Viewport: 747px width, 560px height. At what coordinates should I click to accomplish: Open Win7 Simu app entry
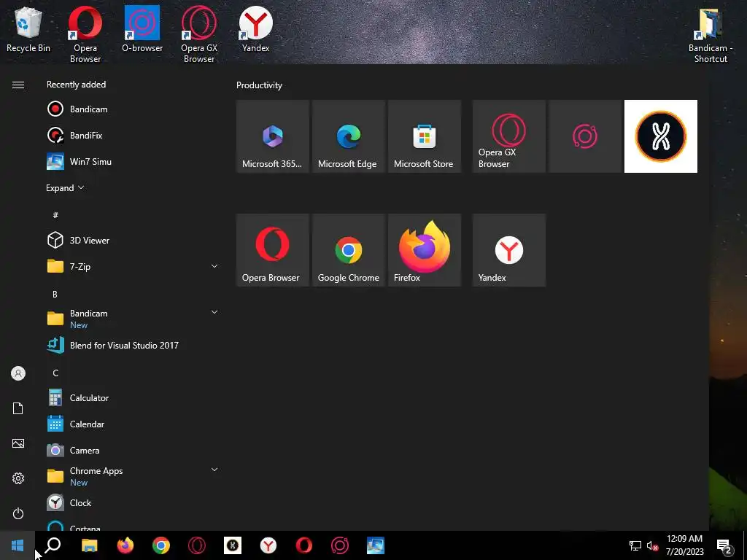[x=133, y=161]
